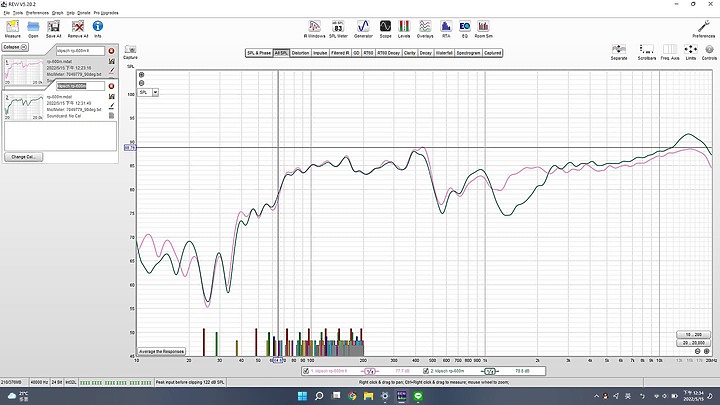
Task: Edit the name field of measurement 1
Action: click(x=80, y=51)
